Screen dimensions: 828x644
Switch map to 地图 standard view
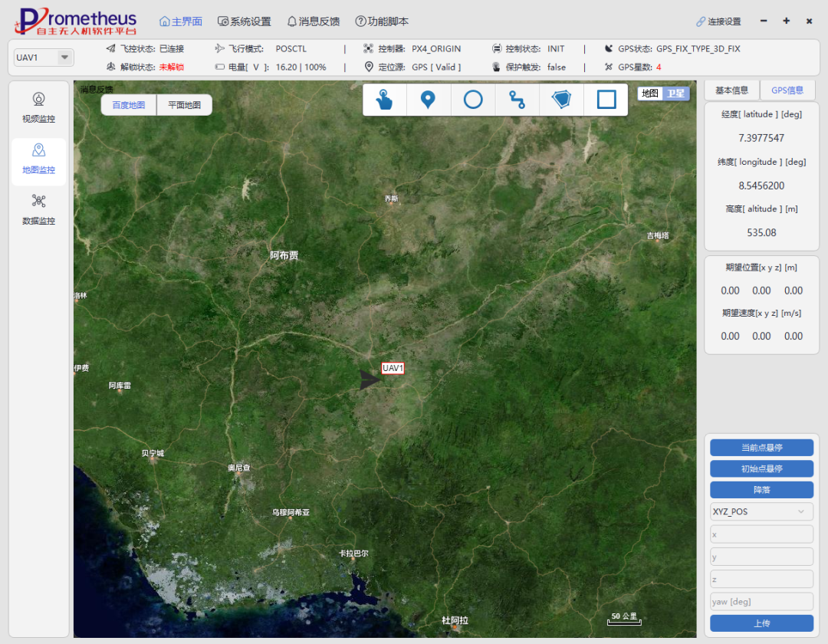tap(650, 94)
